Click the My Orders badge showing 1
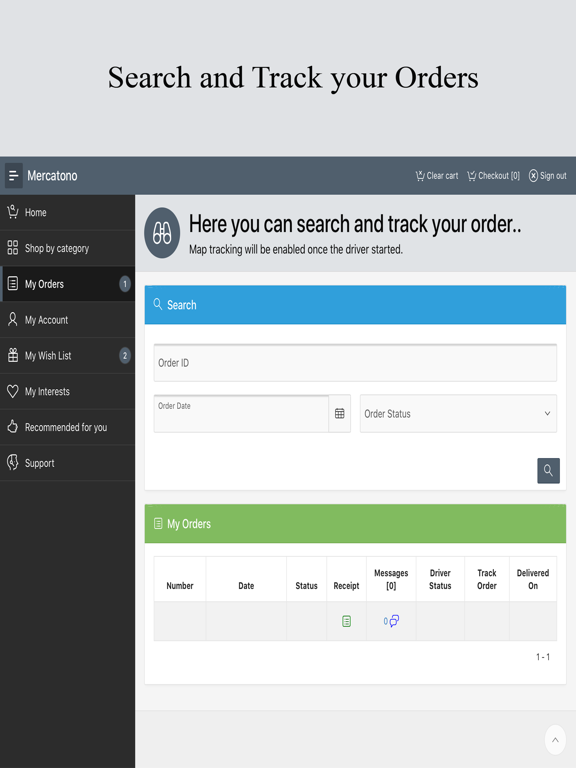This screenshot has height=768, width=576. [125, 284]
